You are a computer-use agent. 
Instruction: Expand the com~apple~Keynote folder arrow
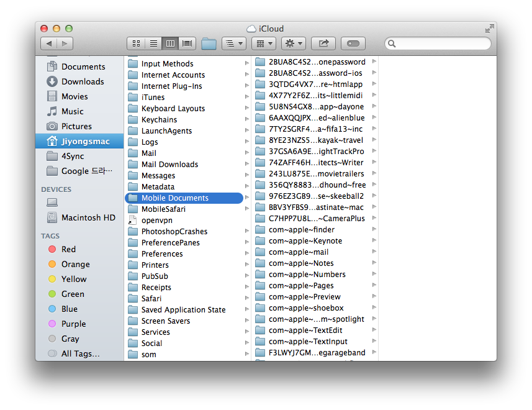(374, 240)
